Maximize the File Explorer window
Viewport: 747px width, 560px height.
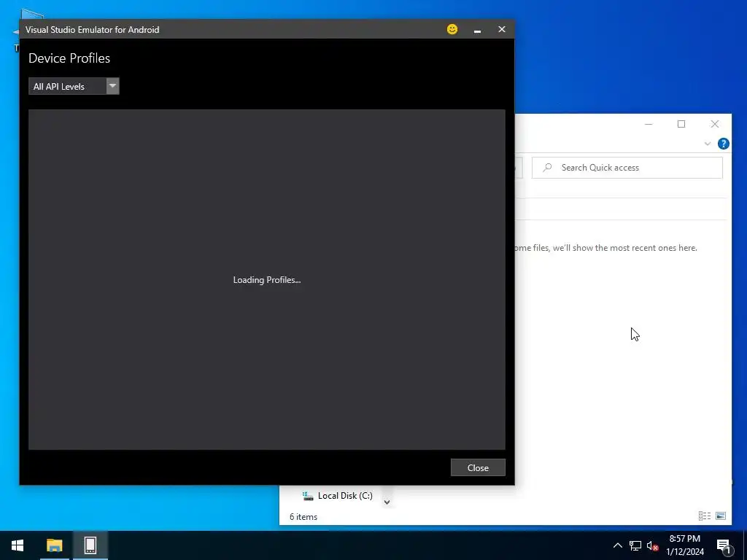coord(681,124)
